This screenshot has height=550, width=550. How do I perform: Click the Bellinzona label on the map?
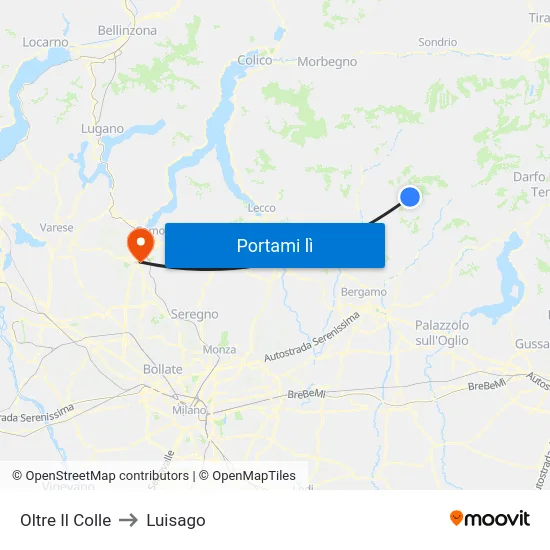pyautogui.click(x=127, y=31)
